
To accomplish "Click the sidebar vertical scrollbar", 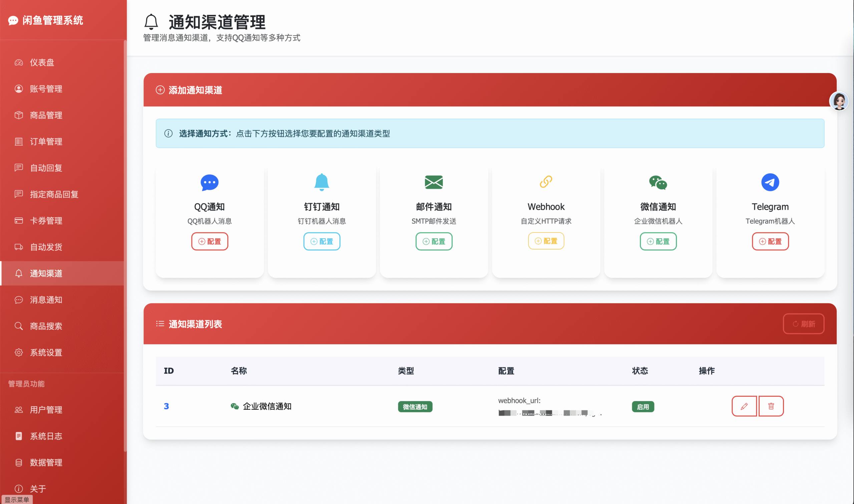I will click(x=125, y=238).
